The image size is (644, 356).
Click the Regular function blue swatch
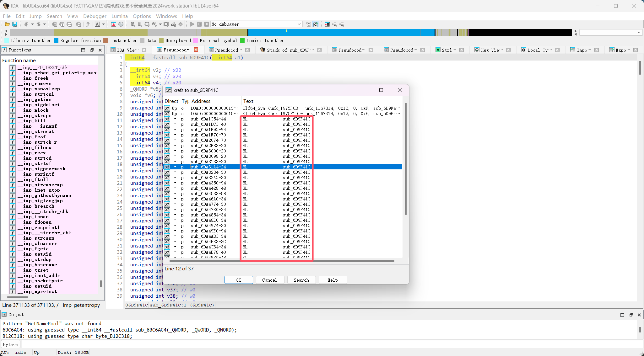[56, 40]
